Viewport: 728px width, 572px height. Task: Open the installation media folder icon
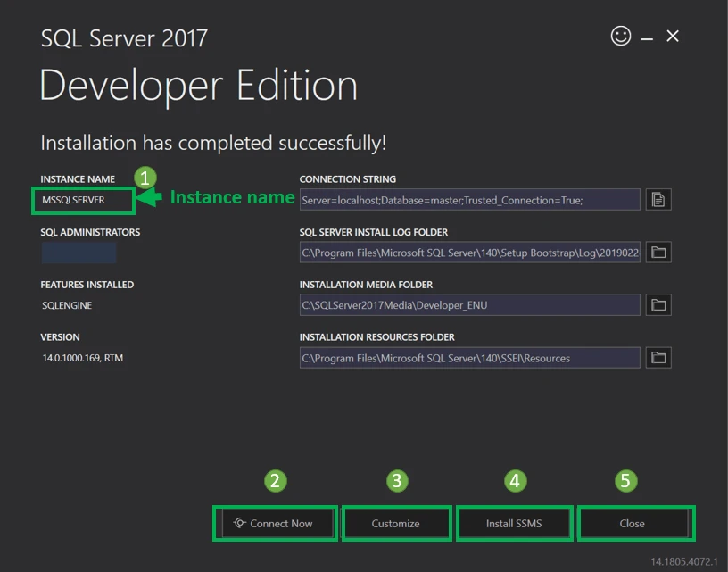(658, 305)
